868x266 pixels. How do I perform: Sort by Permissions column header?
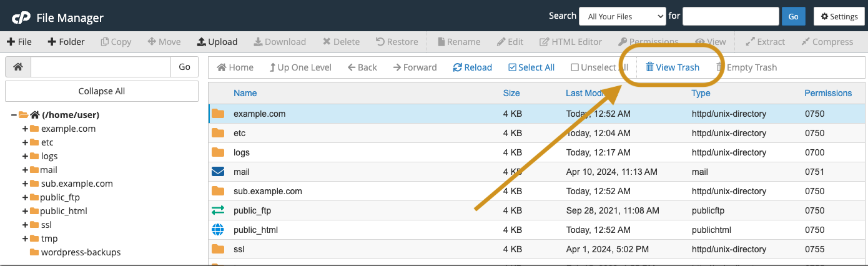827,93
